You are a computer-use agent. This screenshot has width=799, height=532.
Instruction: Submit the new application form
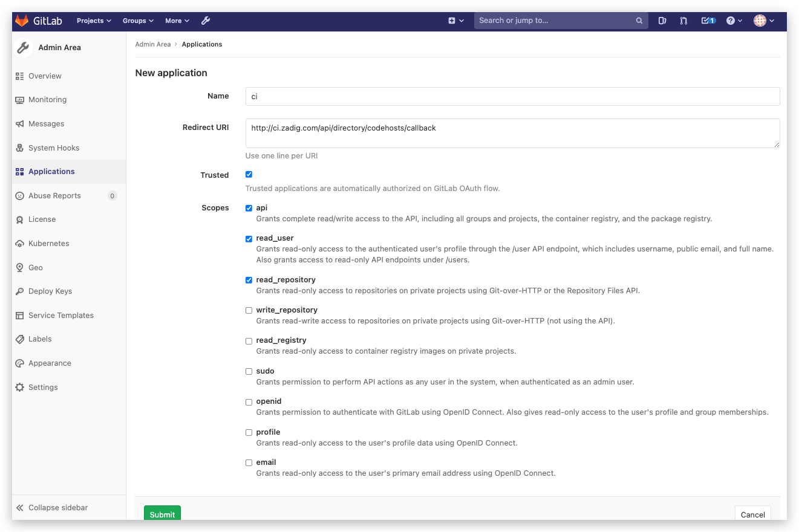pos(162,514)
